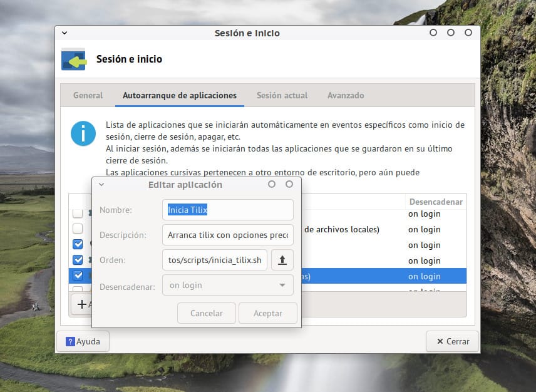Close settings using the Cerrar button

pyautogui.click(x=452, y=341)
